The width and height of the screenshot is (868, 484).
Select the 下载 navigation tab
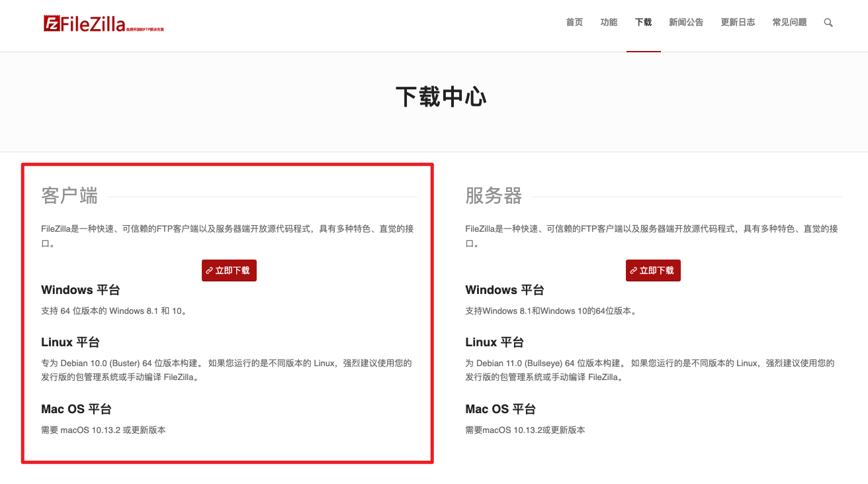[643, 22]
